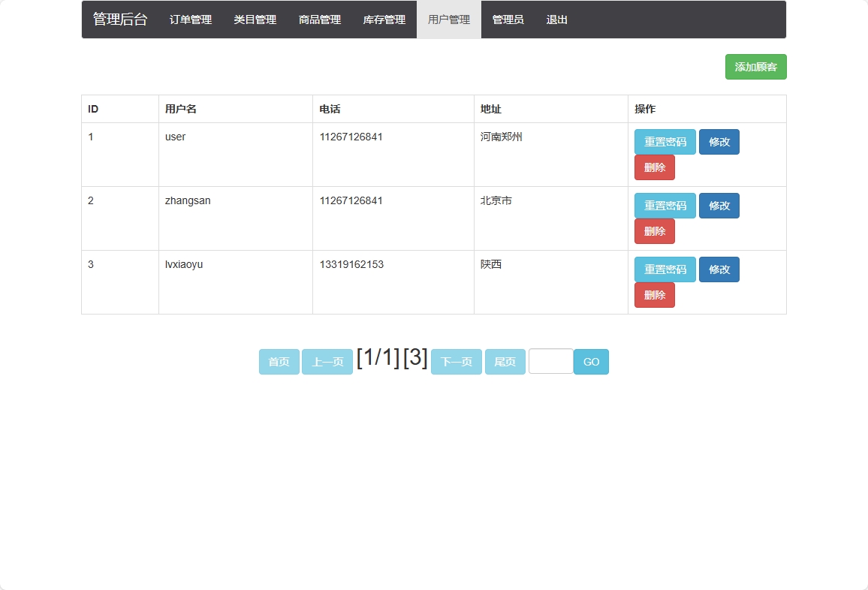This screenshot has height=590, width=868.
Task: Reset password for zhangsan
Action: coord(665,205)
